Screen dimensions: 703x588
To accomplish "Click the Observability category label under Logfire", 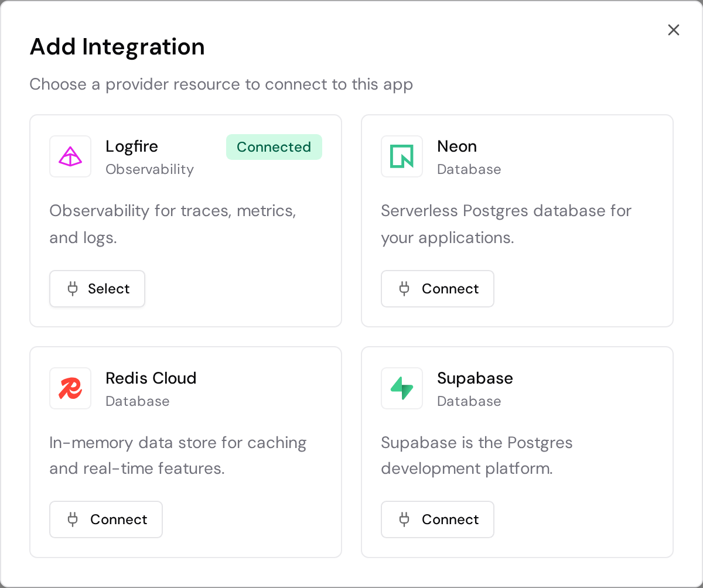I will 149,169.
